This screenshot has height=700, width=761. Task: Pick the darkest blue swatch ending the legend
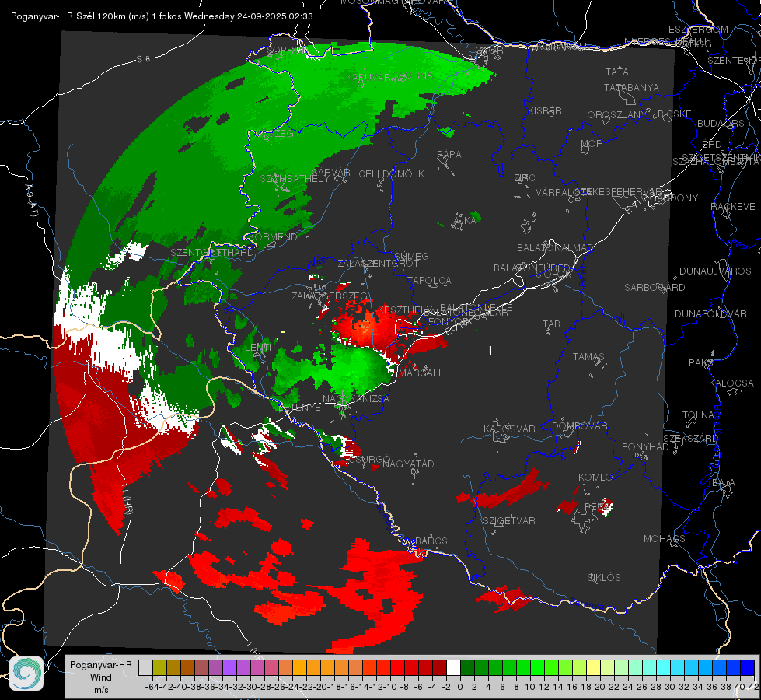[x=748, y=667]
